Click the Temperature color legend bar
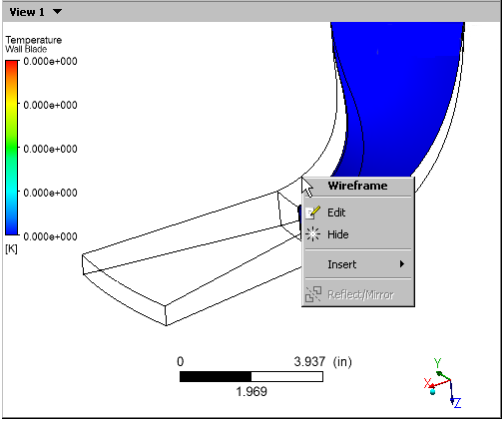This screenshot has height=423, width=504. point(11,148)
